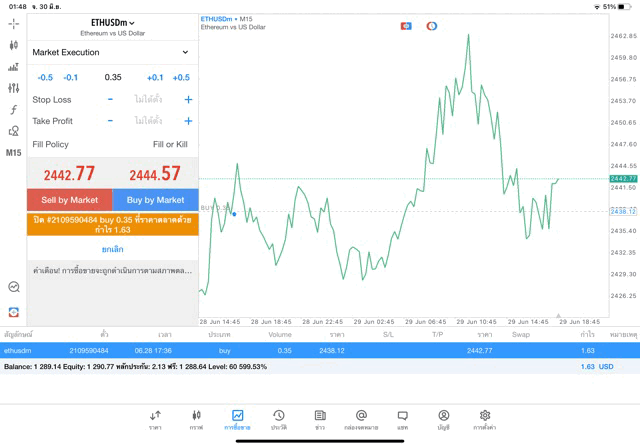Tap the clock-check icon in left sidebar
Image resolution: width=640 pixels, height=447 pixels.
[x=13, y=287]
